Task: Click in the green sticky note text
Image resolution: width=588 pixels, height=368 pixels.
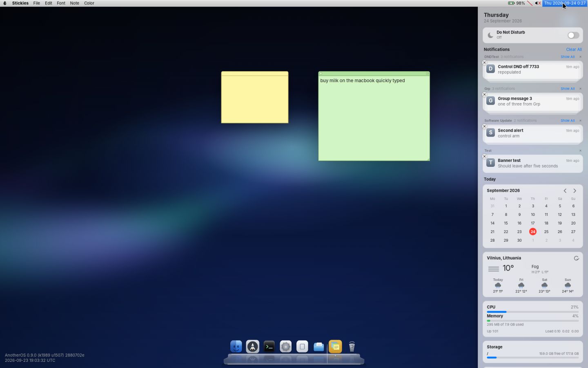Action: pos(362,81)
